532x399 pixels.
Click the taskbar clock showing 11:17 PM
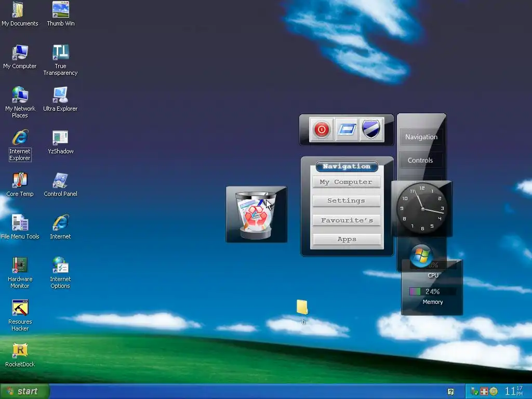coord(514,391)
